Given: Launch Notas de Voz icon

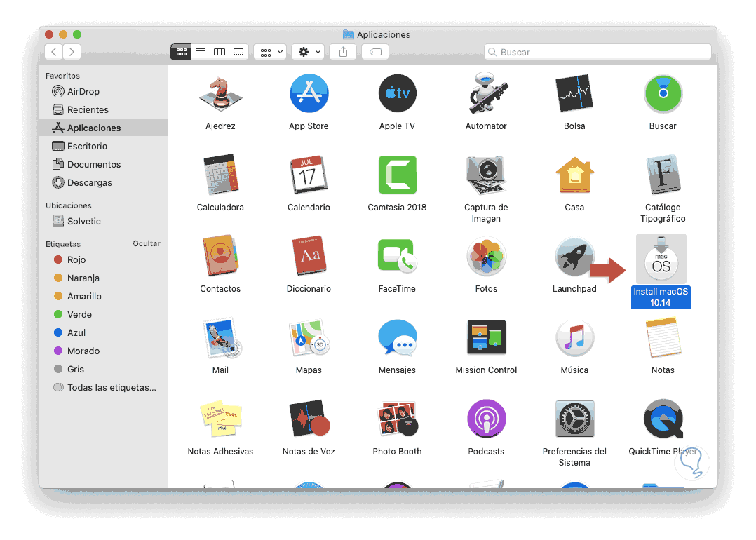Looking at the screenshot, I should coord(309,419).
